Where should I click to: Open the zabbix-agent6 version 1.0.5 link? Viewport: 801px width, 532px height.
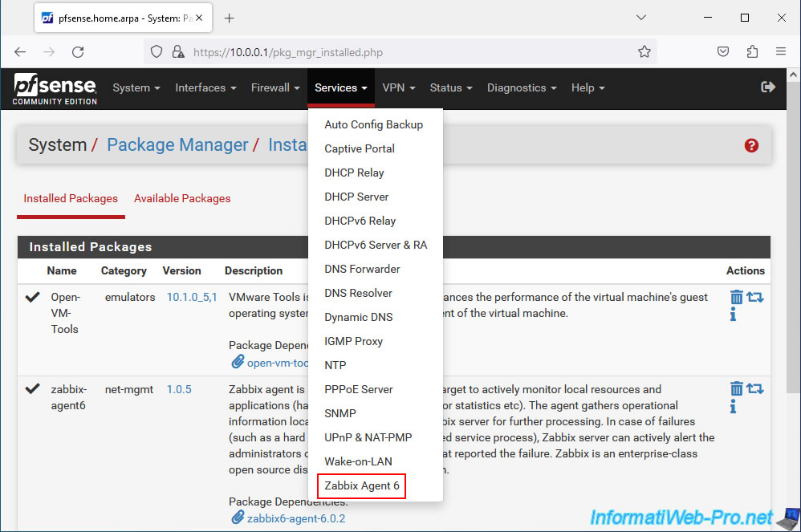(x=179, y=389)
